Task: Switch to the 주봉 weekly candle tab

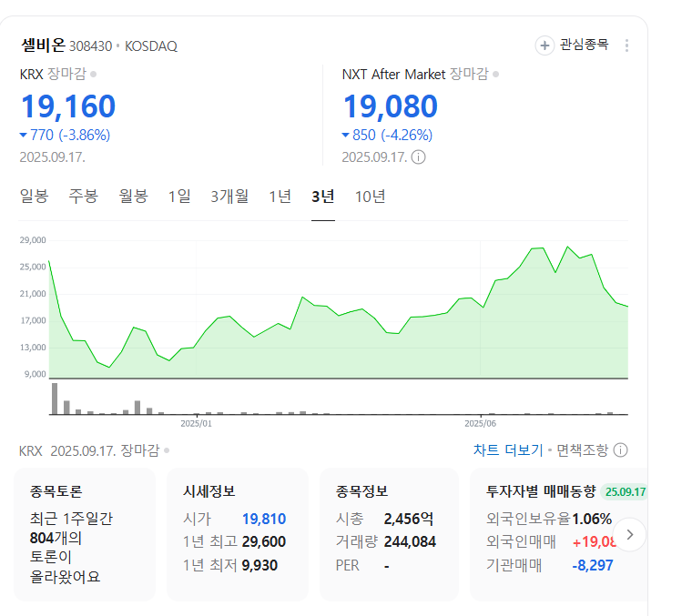Action: (x=84, y=197)
